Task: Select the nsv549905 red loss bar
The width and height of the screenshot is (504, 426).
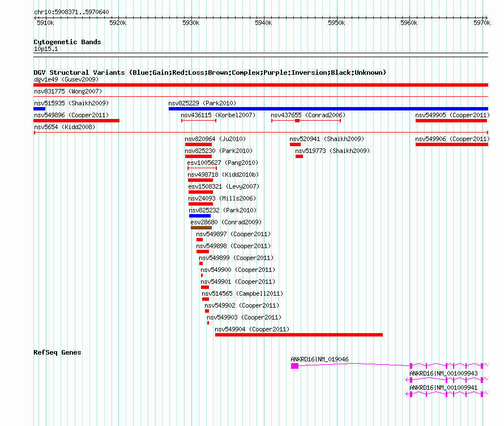Action: coord(451,121)
